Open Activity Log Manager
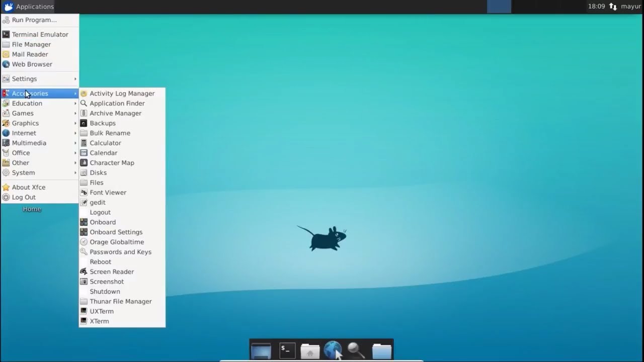Viewport: 644px width, 362px height. [x=122, y=94]
